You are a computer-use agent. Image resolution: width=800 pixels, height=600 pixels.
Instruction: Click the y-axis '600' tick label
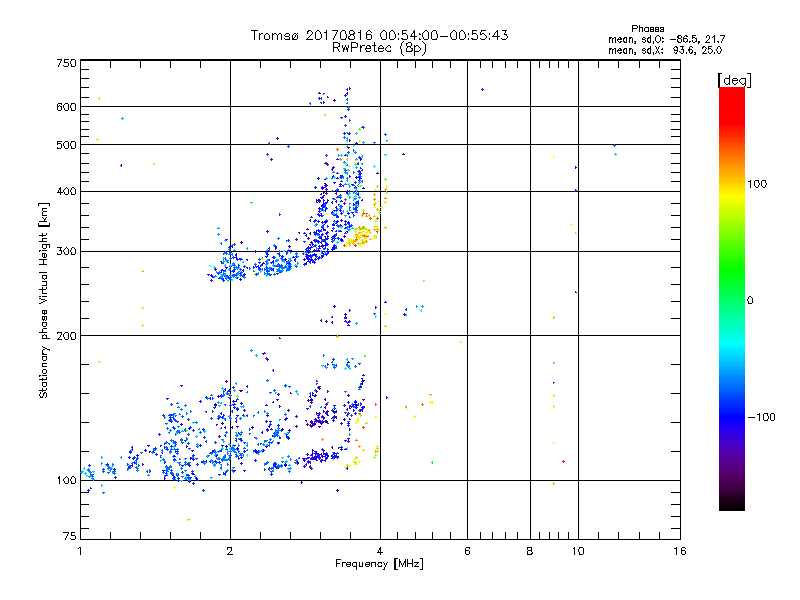[66, 107]
